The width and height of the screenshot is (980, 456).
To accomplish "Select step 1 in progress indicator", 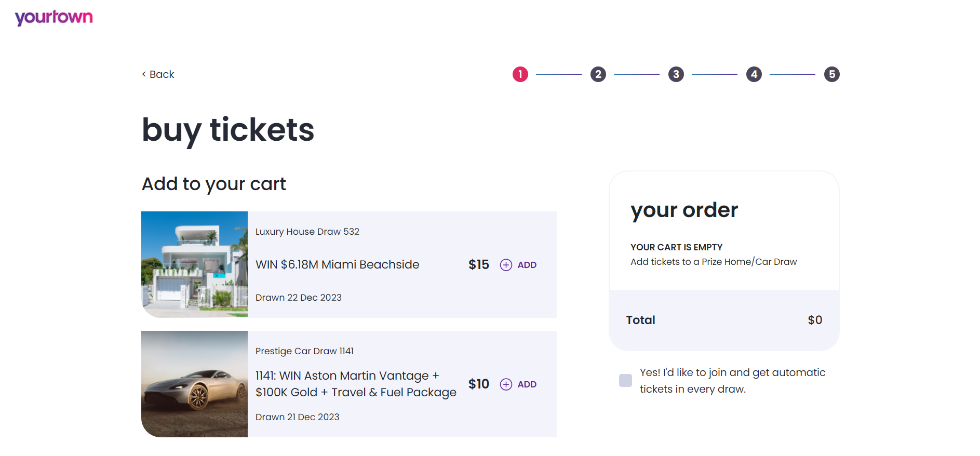I will 520,74.
